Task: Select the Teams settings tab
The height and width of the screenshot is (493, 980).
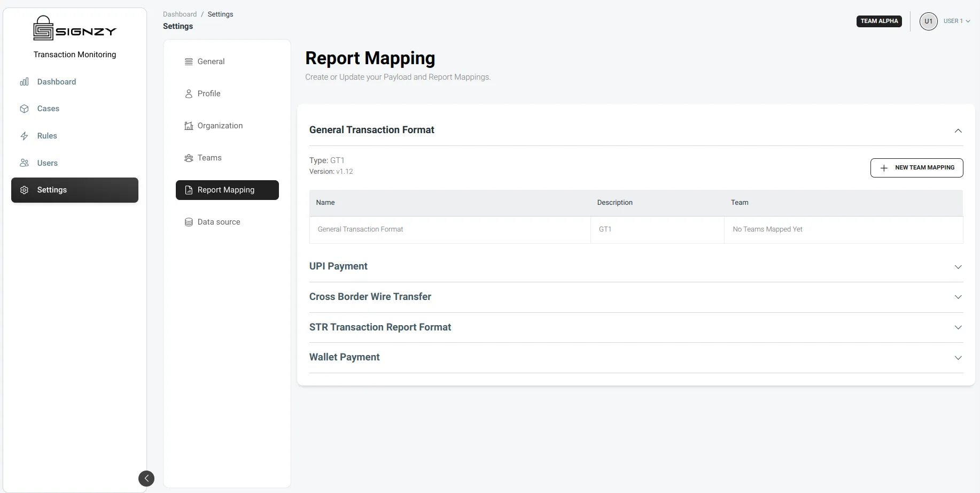Action: tap(227, 158)
